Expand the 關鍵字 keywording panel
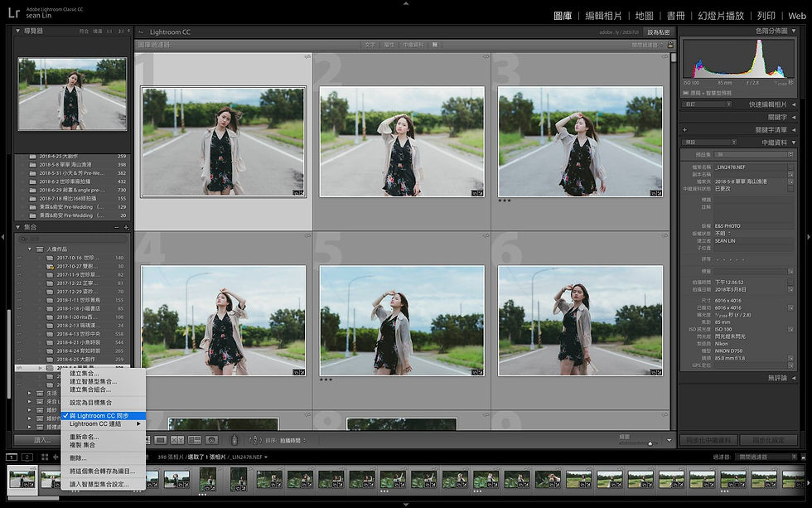The width and height of the screenshot is (812, 508). (x=794, y=118)
